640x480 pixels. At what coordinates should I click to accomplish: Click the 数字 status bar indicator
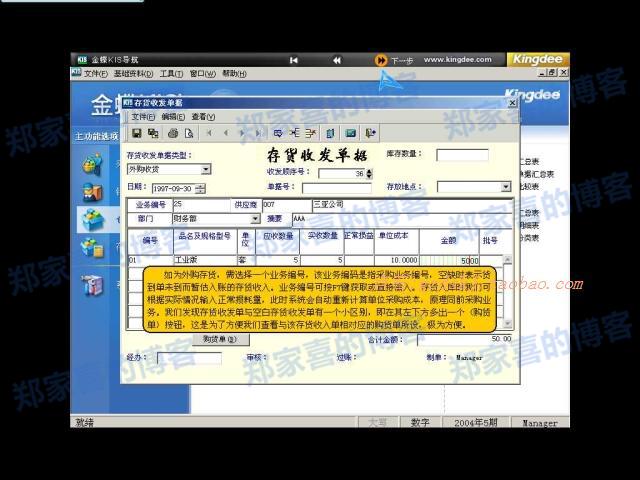pos(420,423)
